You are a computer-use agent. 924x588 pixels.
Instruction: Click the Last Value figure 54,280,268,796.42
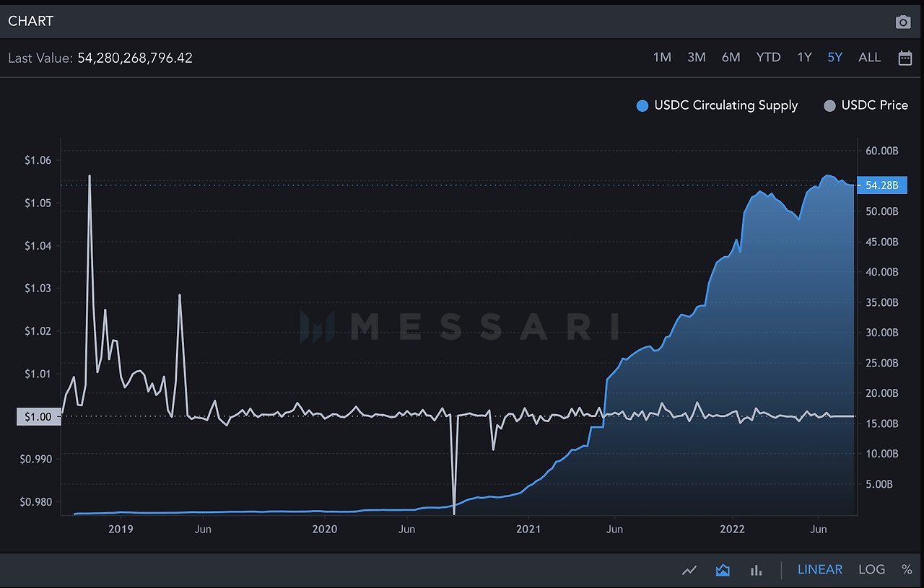point(135,58)
